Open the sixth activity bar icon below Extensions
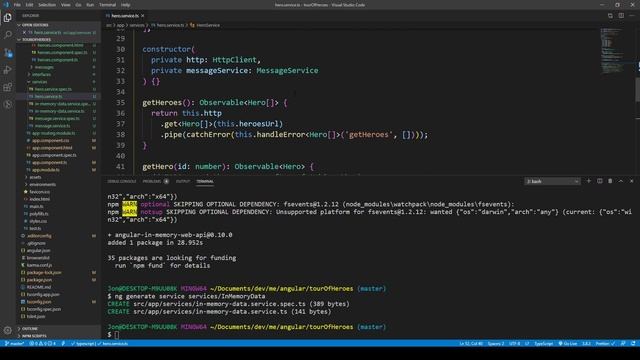Screen dimensions: 640x360 8,104
